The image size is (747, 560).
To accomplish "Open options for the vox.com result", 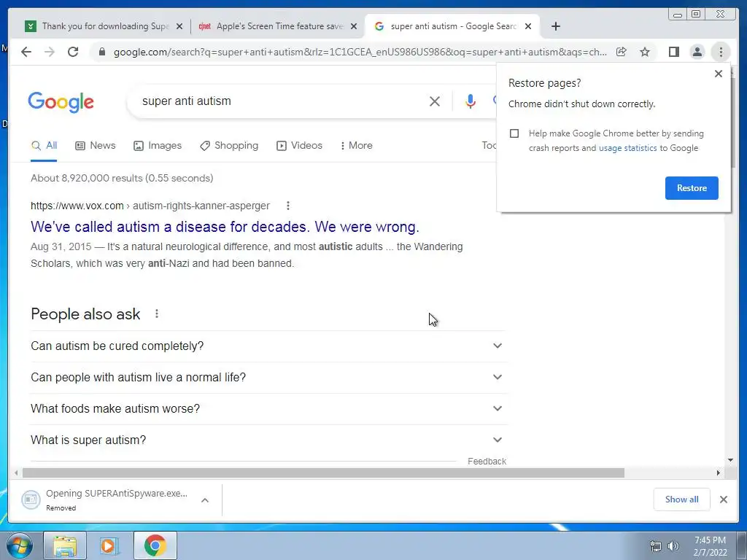I will point(287,206).
